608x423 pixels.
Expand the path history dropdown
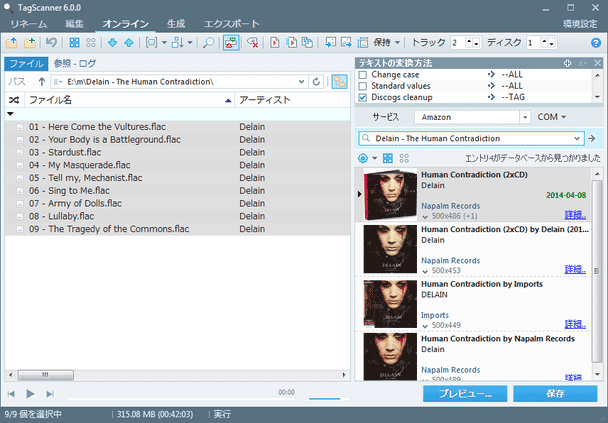pos(301,82)
